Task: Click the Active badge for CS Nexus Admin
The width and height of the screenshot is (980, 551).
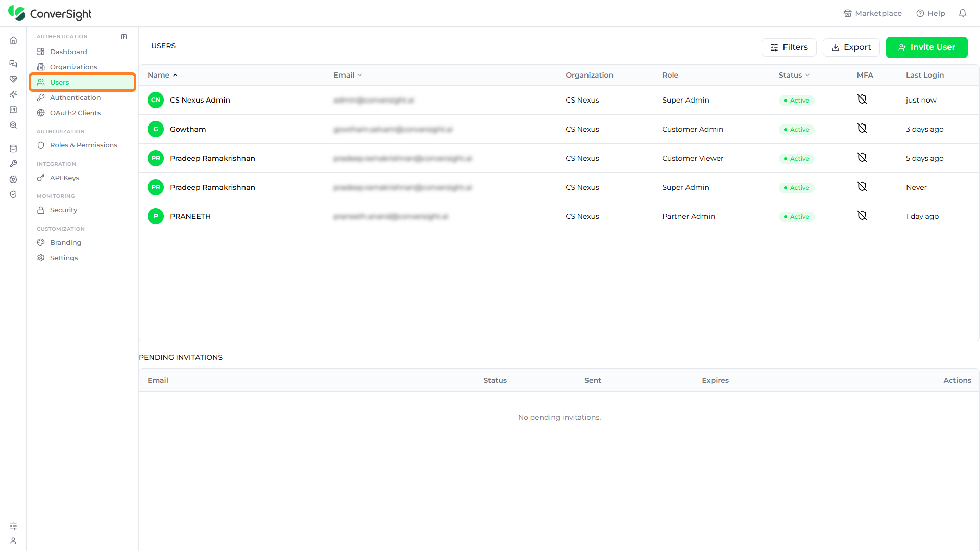Action: point(796,101)
